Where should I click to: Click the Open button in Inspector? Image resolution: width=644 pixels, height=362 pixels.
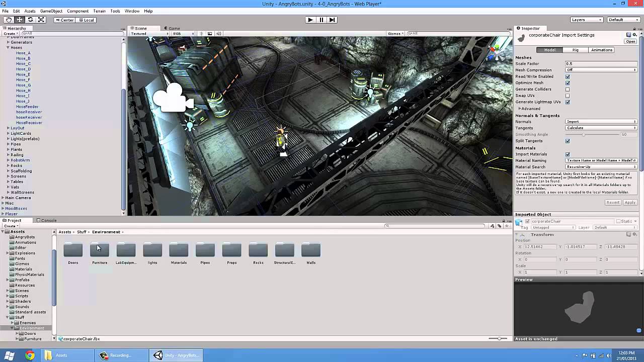click(x=631, y=41)
